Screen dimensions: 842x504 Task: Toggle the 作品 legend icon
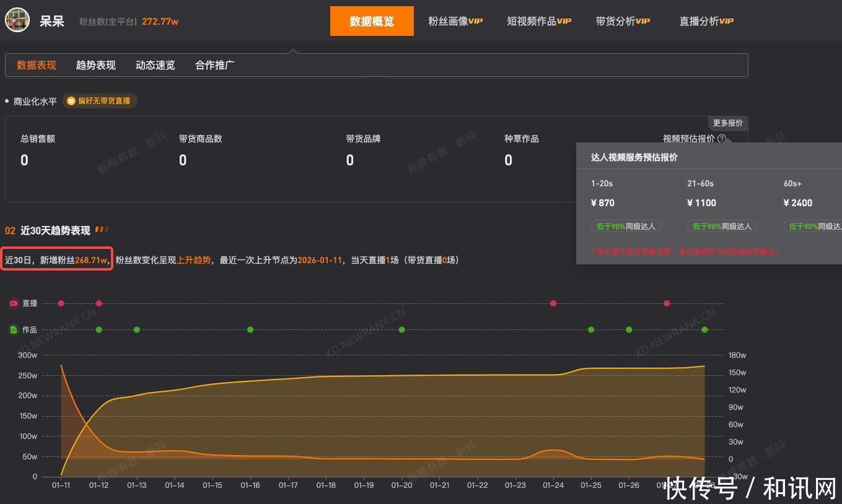click(x=14, y=330)
